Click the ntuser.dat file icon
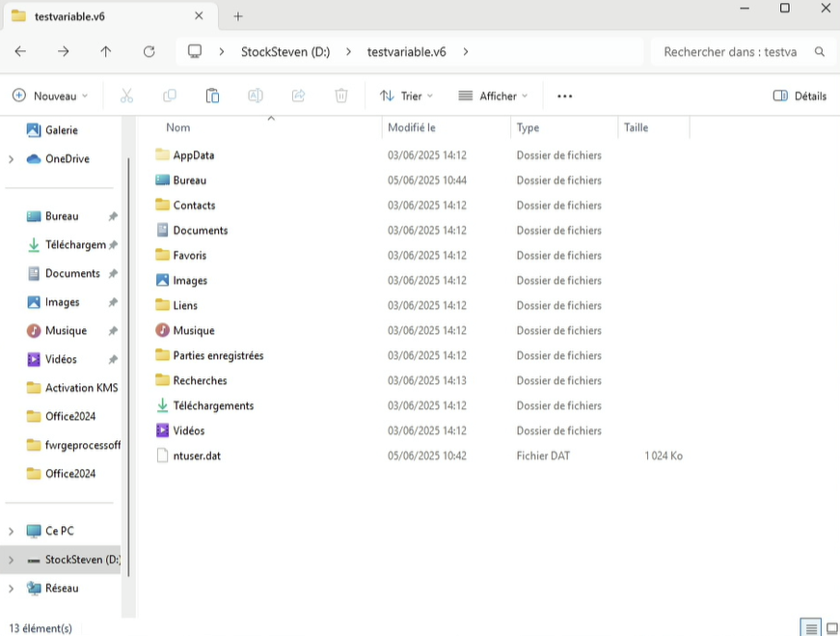This screenshot has width=840, height=636. pyautogui.click(x=162, y=456)
